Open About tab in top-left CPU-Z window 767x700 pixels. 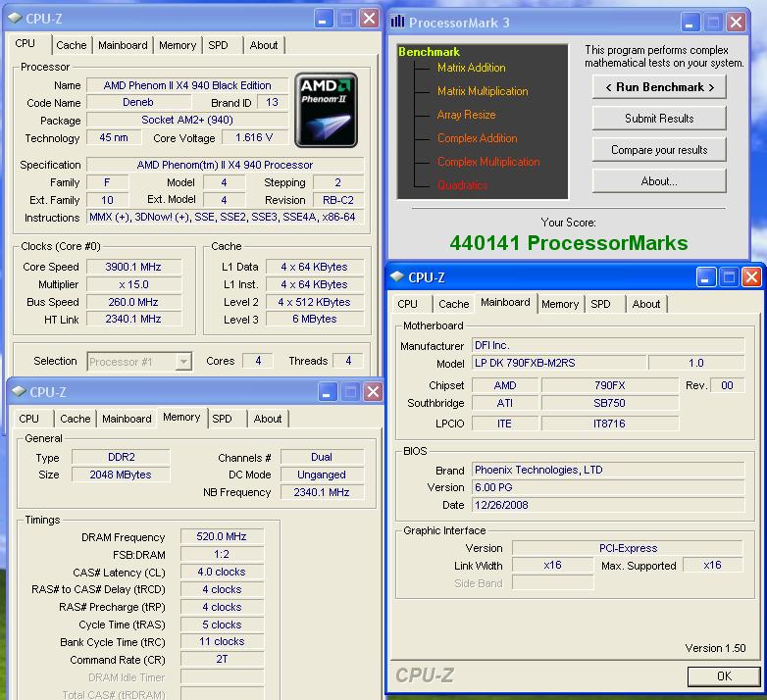pos(264,45)
